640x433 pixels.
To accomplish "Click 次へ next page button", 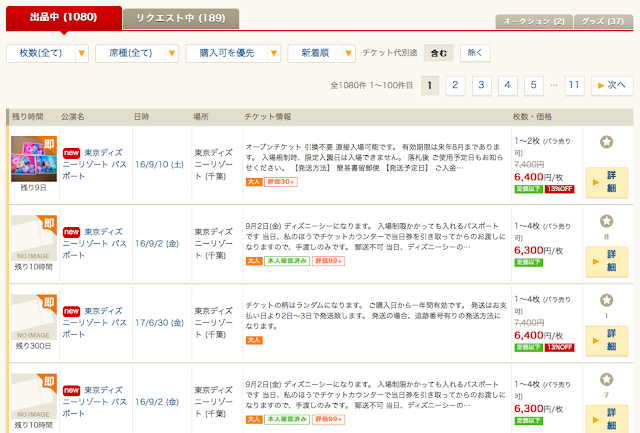I will pos(612,86).
